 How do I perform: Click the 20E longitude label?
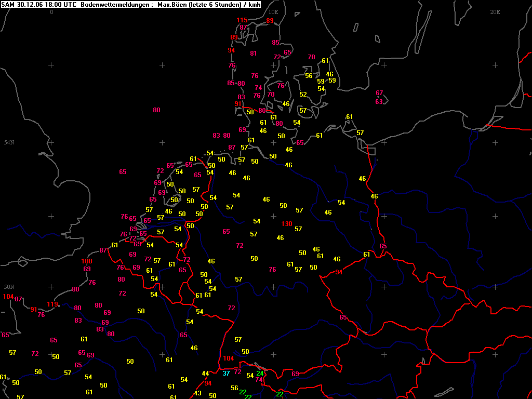[x=495, y=12]
